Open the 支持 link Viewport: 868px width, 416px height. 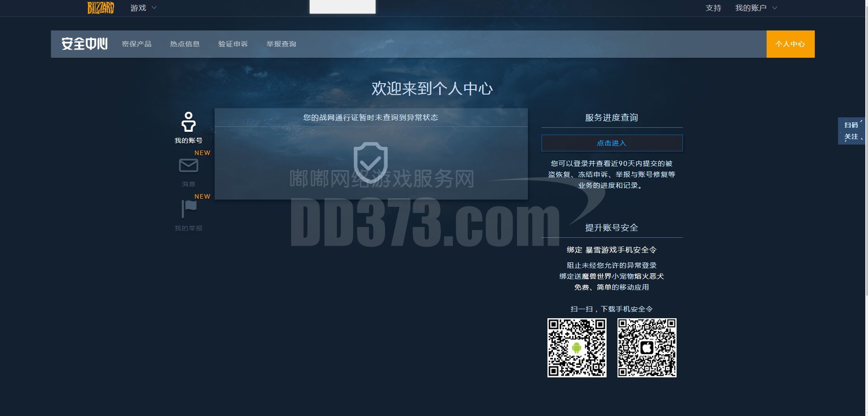point(713,8)
